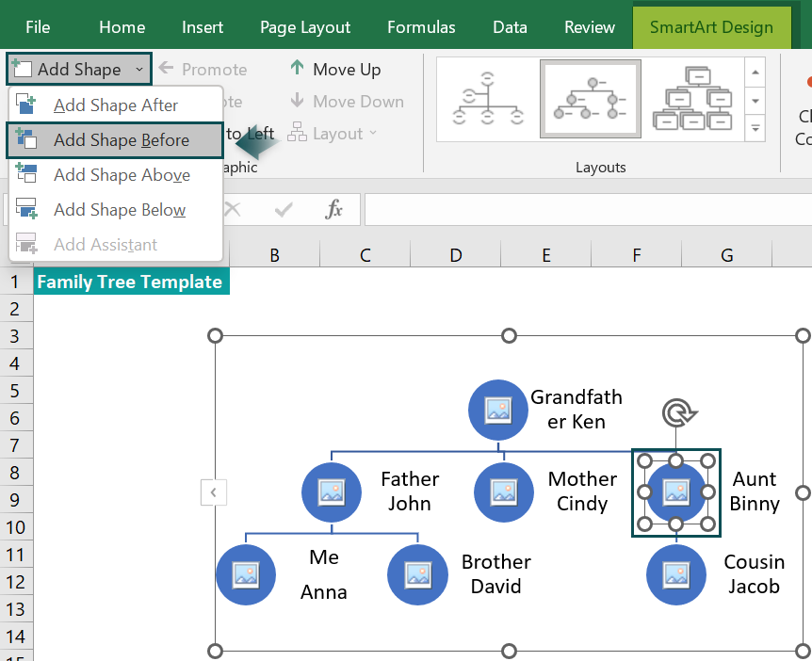
Task: Click the Insert Function fx icon
Action: pos(334,210)
